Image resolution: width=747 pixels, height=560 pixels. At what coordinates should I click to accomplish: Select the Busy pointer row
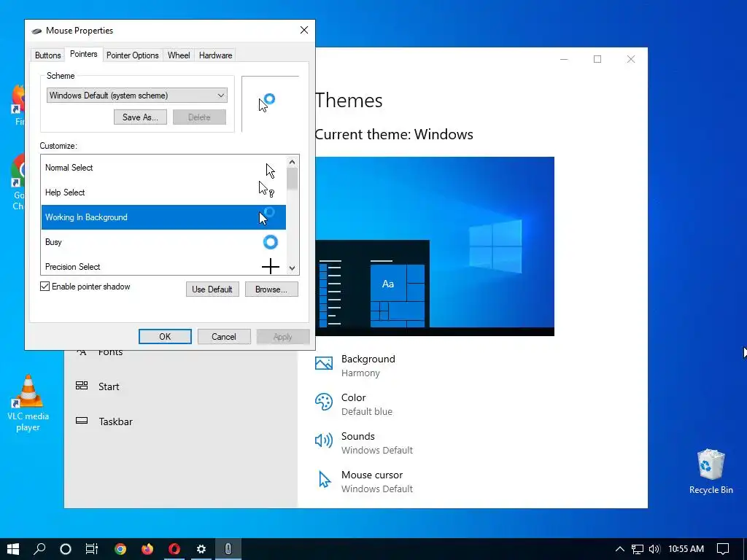163,242
